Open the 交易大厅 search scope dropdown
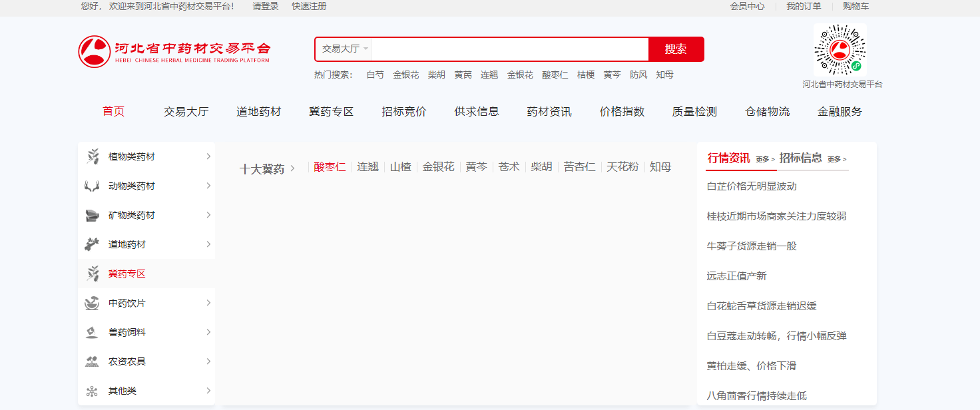 [344, 49]
